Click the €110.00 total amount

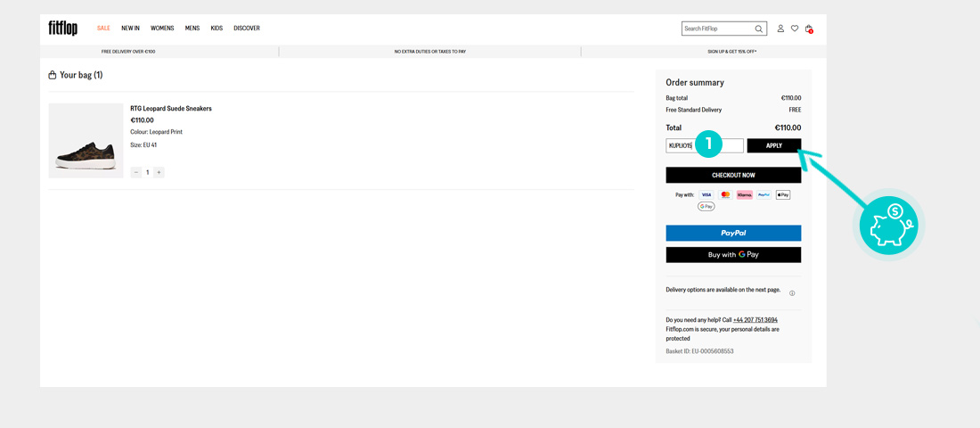click(x=788, y=128)
